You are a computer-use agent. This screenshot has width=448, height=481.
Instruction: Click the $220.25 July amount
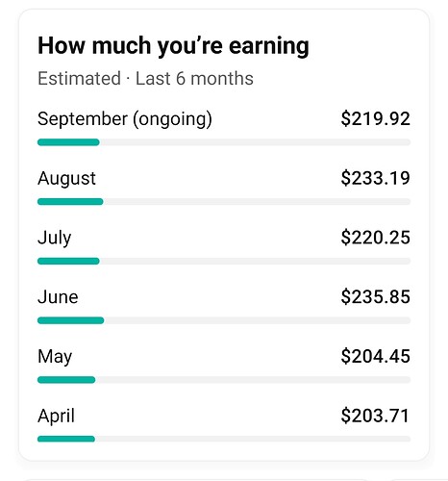click(x=376, y=238)
